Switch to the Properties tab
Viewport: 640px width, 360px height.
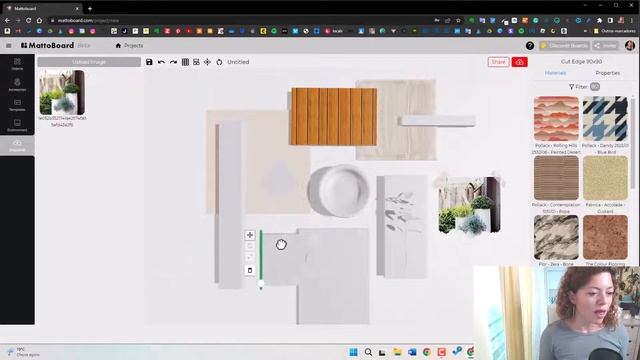point(607,73)
